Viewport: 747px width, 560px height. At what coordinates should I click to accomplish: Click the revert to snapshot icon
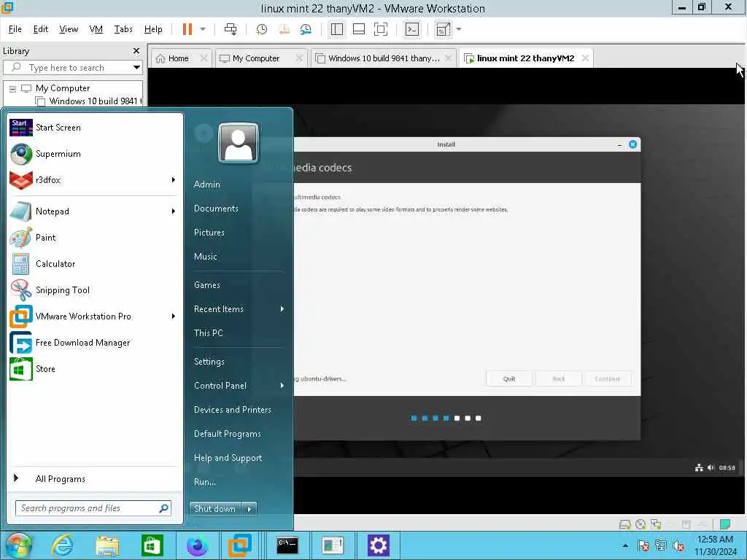tap(284, 29)
